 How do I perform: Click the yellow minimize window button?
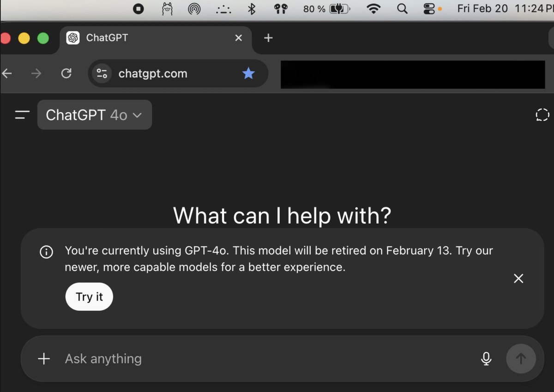(24, 38)
